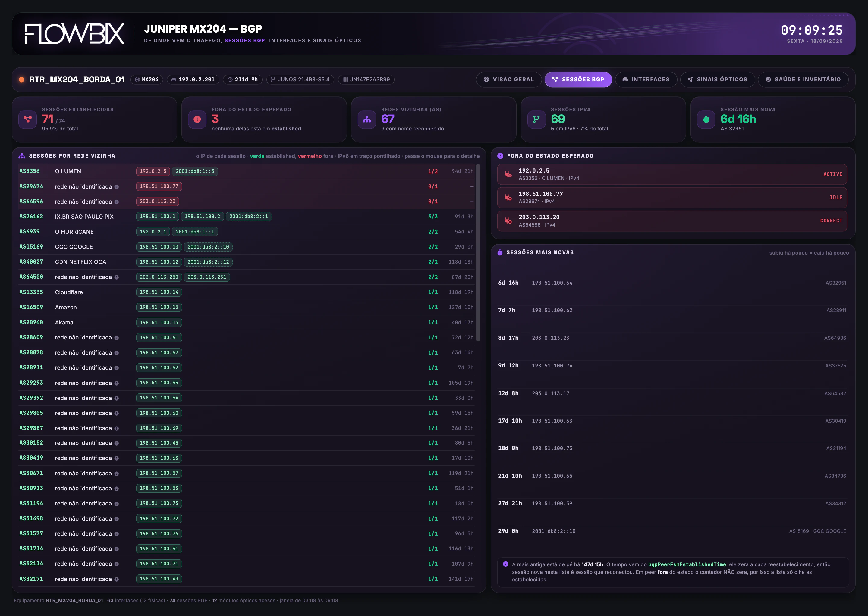
Task: Open the Sinais Ópticos tab
Action: 717,80
